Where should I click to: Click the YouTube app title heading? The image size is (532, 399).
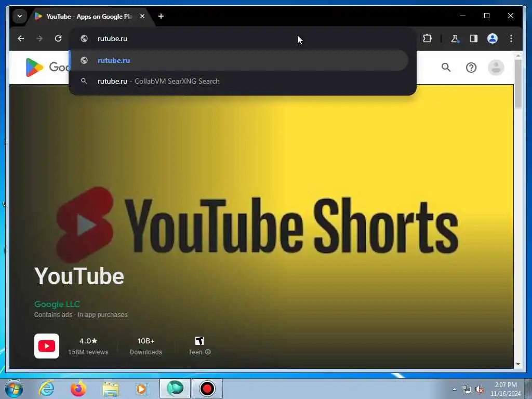pyautogui.click(x=79, y=276)
